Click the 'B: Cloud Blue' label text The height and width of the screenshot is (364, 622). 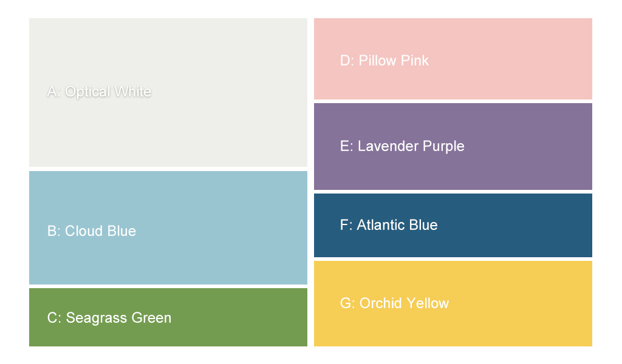[92, 231]
